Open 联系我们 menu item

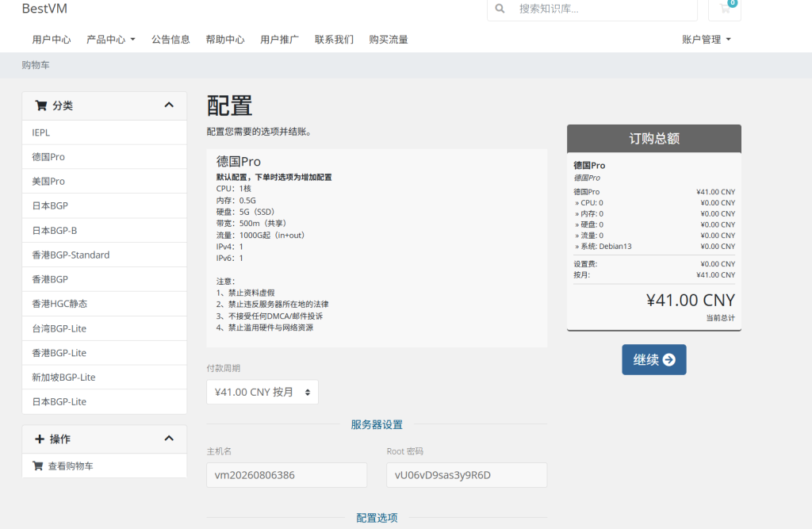coord(334,40)
